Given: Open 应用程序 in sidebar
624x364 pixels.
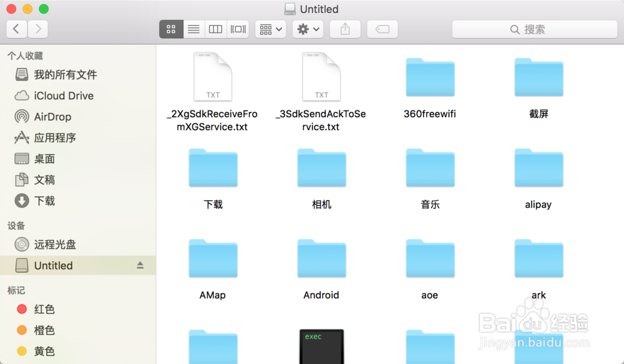Looking at the screenshot, I should coord(78,138).
